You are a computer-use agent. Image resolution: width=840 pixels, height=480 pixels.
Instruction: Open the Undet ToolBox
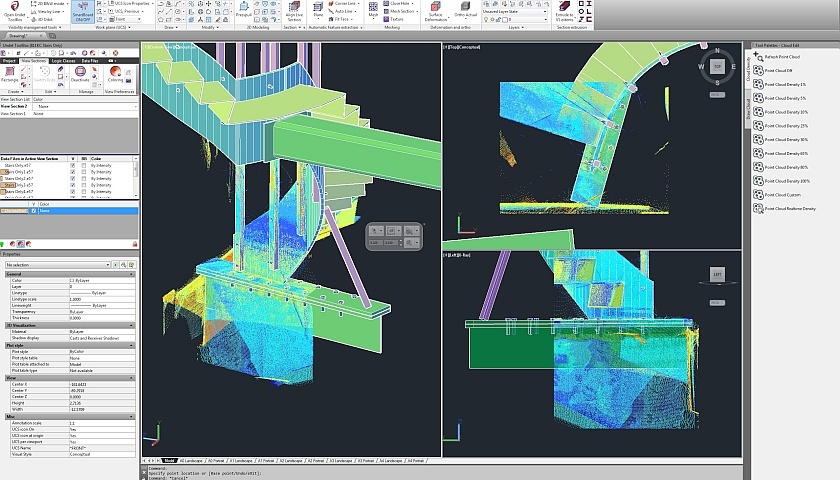14,11
